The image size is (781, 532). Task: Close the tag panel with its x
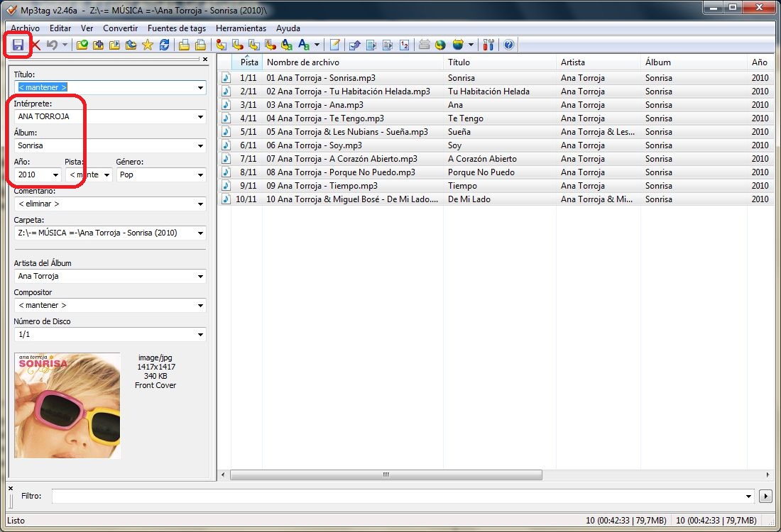[205, 59]
